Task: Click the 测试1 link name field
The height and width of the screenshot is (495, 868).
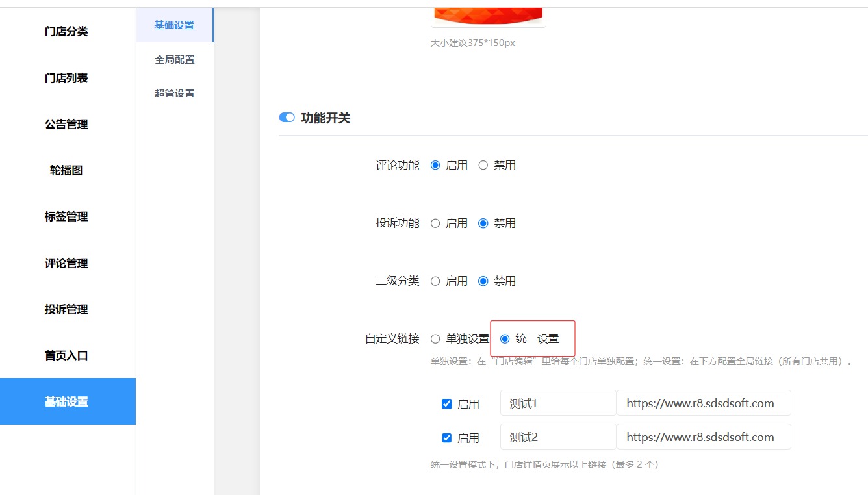Action: [x=557, y=403]
